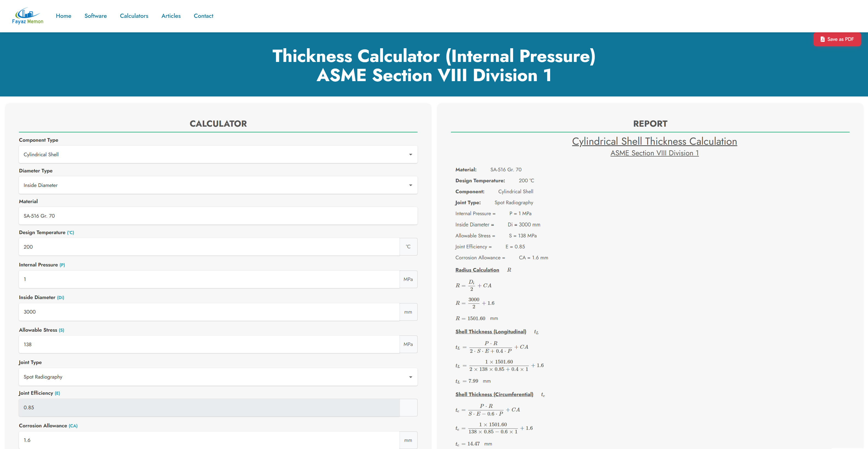Click the Internal Pressure field
This screenshot has width=868, height=449.
[x=209, y=279]
